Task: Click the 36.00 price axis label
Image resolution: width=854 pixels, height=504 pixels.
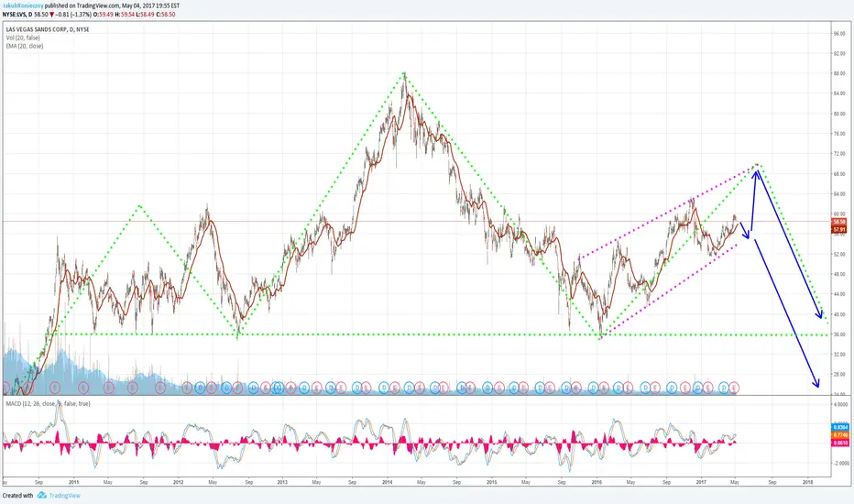Action: click(x=838, y=334)
